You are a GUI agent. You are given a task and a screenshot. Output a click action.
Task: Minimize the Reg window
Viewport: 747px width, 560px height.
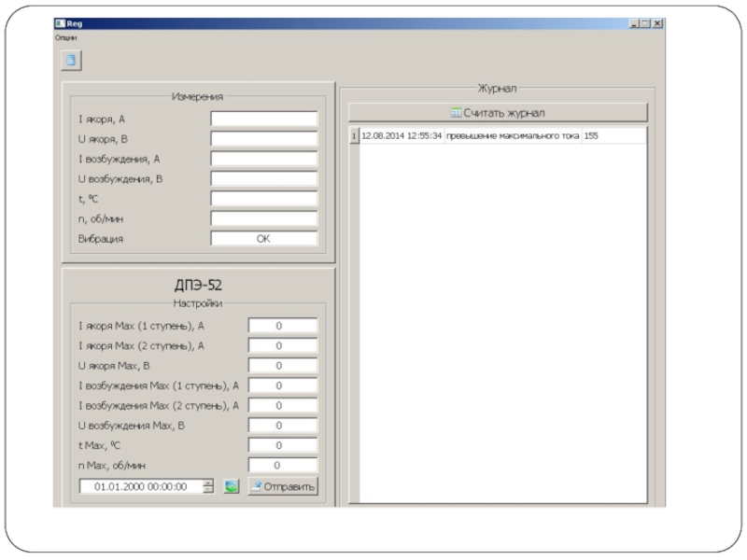point(634,23)
